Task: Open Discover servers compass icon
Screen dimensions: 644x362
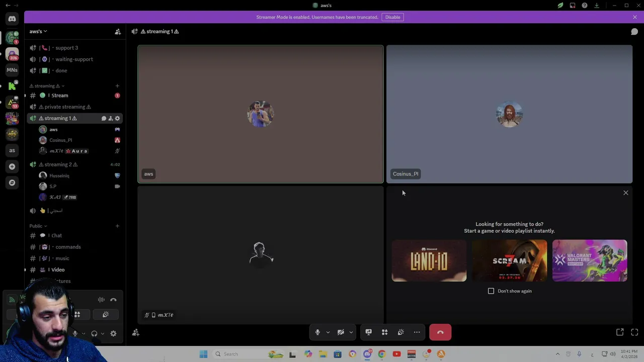Action: click(x=12, y=183)
